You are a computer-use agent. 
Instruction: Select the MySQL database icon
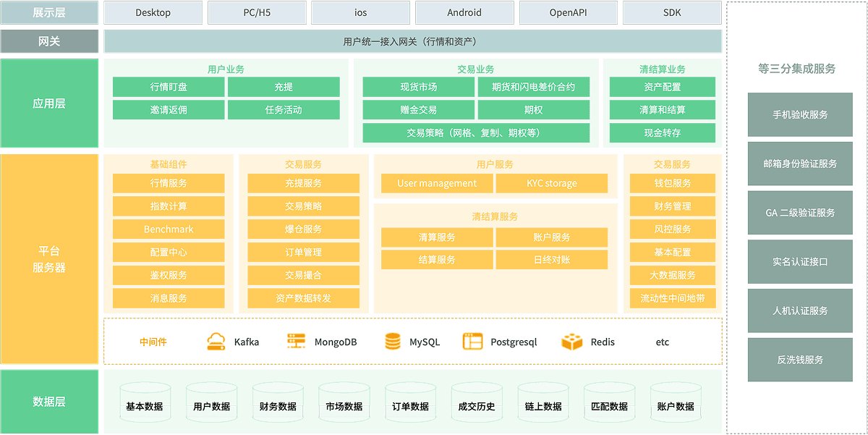[393, 342]
